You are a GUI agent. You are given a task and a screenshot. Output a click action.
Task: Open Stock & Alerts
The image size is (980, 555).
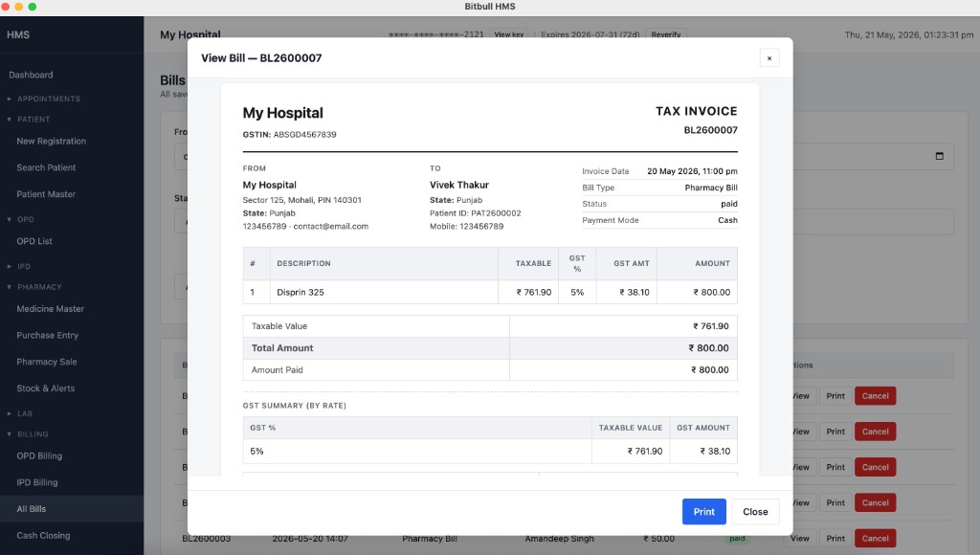coord(46,388)
